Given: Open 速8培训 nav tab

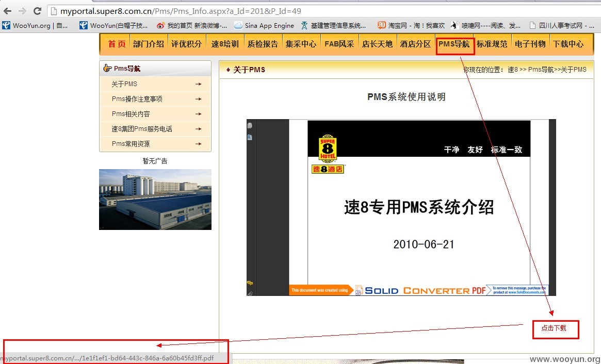Looking at the screenshot, I should click(224, 44).
